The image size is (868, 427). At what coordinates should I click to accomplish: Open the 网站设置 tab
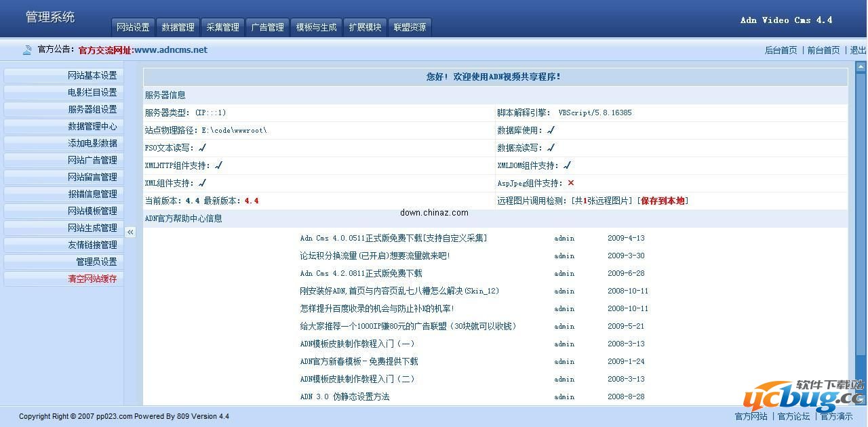coord(133,27)
